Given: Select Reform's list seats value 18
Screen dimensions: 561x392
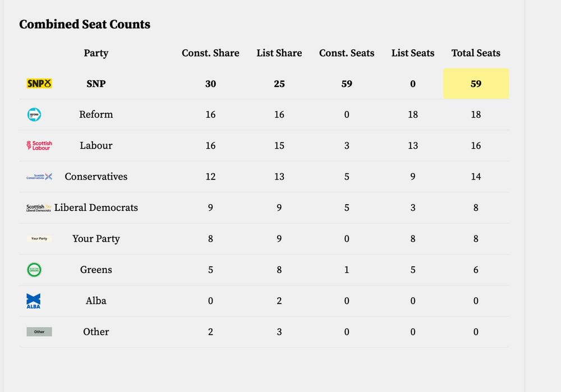Looking at the screenshot, I should pos(413,114).
